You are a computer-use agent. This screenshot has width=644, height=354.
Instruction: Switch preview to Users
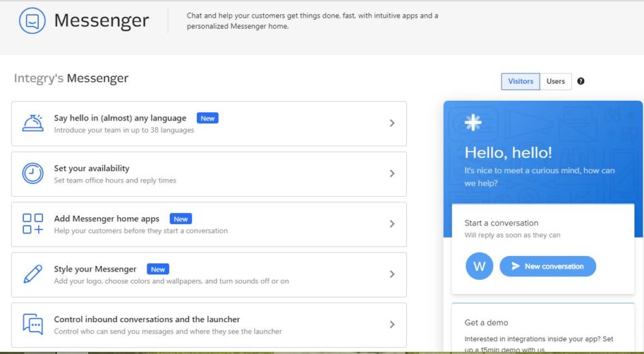[555, 82]
